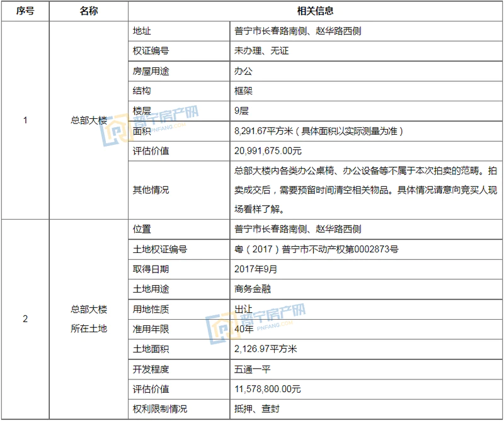This screenshot has width=504, height=421.
Task: Click the 相关信息 column header
Action: pos(315,11)
